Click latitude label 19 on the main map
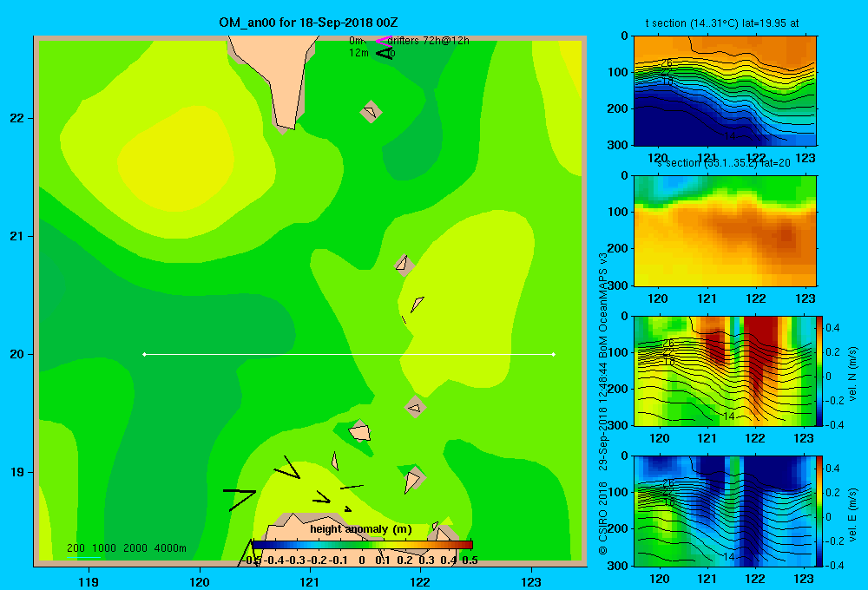 (17, 472)
